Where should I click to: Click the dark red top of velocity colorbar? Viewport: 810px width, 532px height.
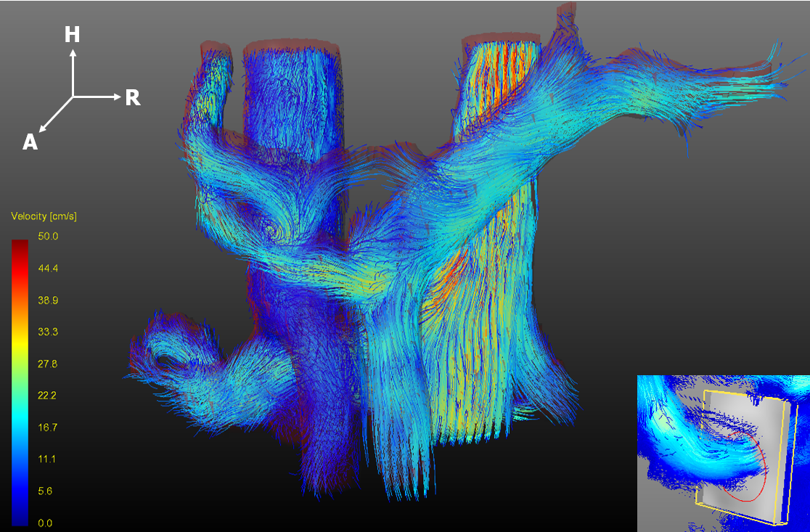tap(20, 247)
